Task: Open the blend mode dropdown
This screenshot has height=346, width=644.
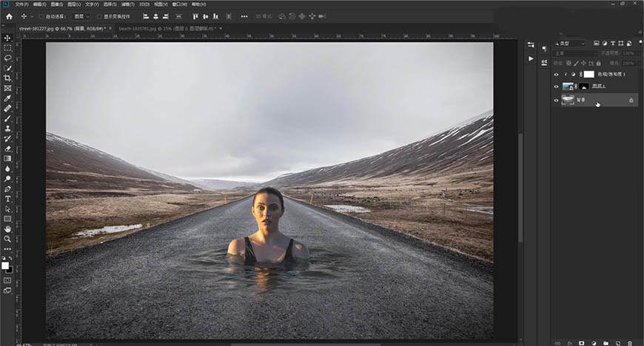Action: pyautogui.click(x=575, y=53)
